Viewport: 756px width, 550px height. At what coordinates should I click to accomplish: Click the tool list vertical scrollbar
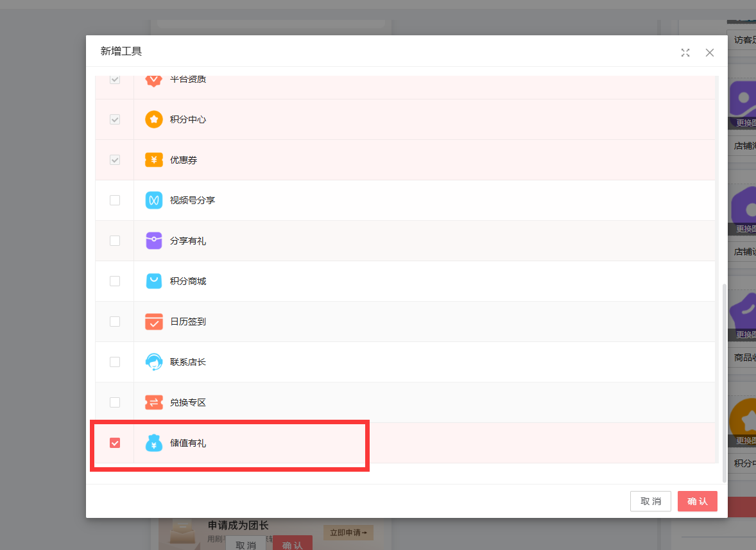725,382
